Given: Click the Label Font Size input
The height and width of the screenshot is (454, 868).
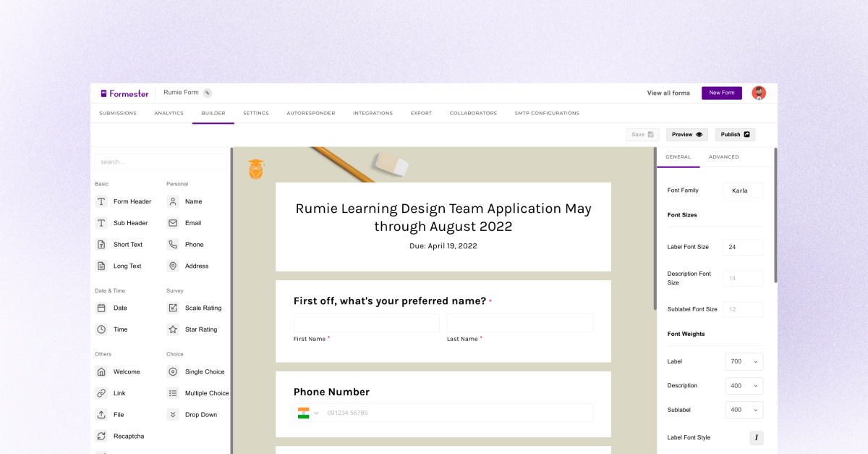Looking at the screenshot, I should (x=743, y=247).
